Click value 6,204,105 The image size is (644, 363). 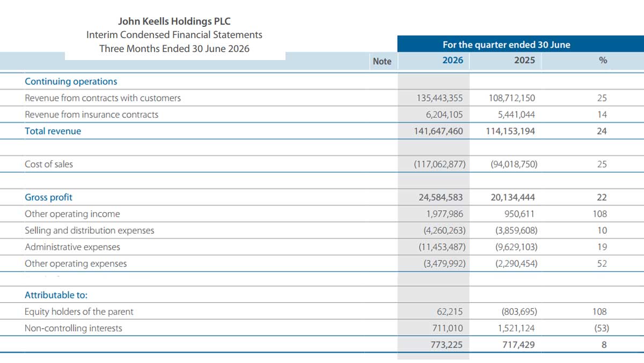tap(443, 115)
